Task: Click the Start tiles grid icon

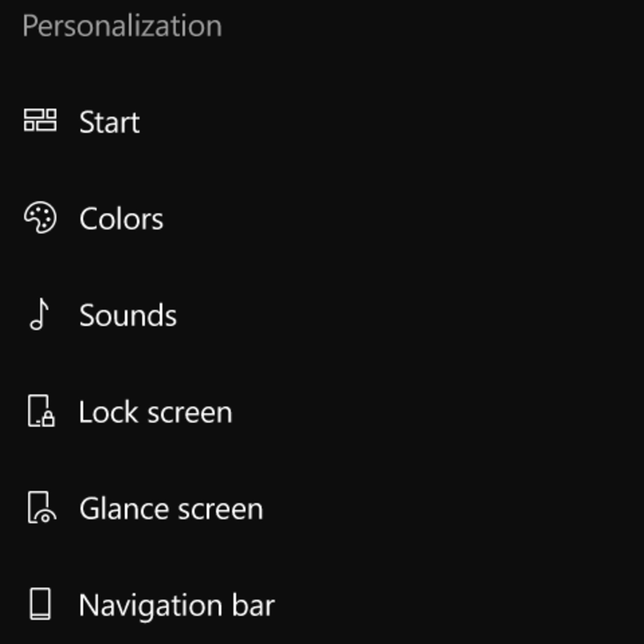Action: (x=40, y=120)
